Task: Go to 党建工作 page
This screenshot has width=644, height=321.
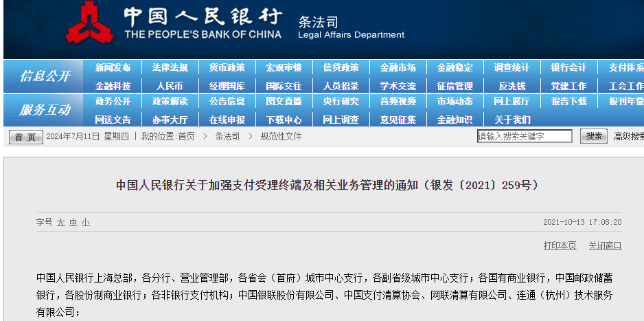Action: [569, 86]
